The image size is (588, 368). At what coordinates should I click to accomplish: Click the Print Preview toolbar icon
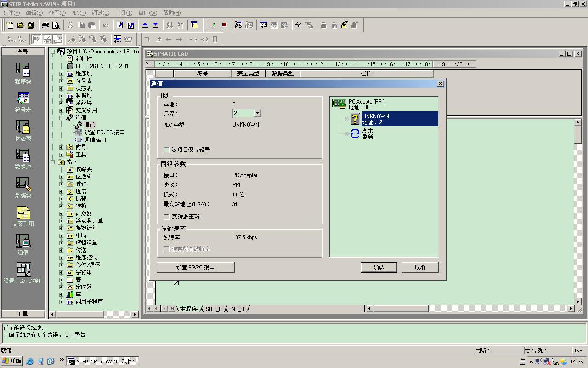56,25
